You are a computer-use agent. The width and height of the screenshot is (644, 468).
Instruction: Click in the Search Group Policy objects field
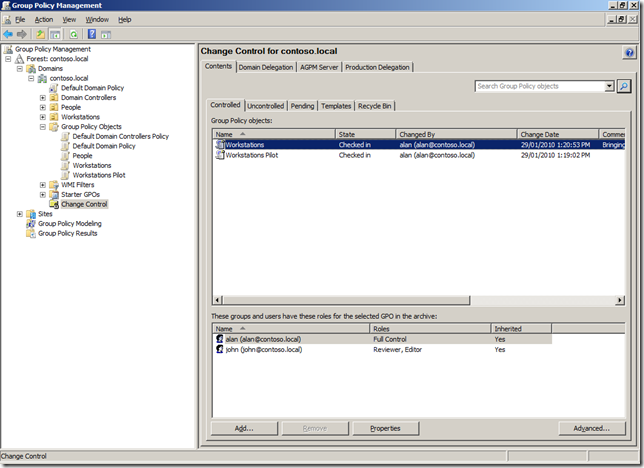[540, 87]
